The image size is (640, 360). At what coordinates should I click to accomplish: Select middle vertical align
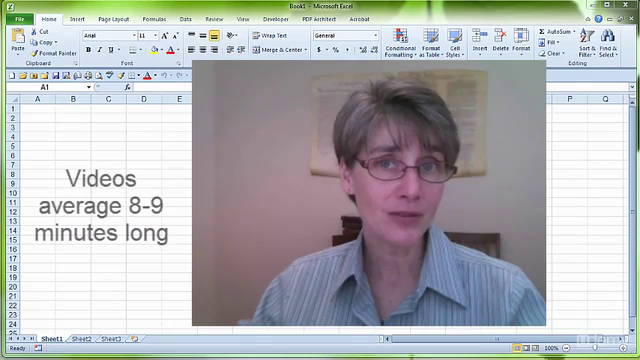click(202, 36)
